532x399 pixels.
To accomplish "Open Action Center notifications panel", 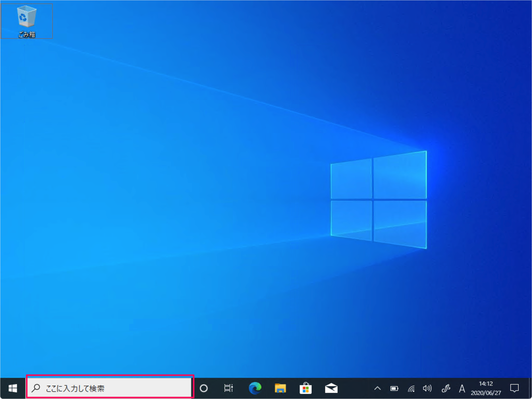I will click(x=514, y=388).
